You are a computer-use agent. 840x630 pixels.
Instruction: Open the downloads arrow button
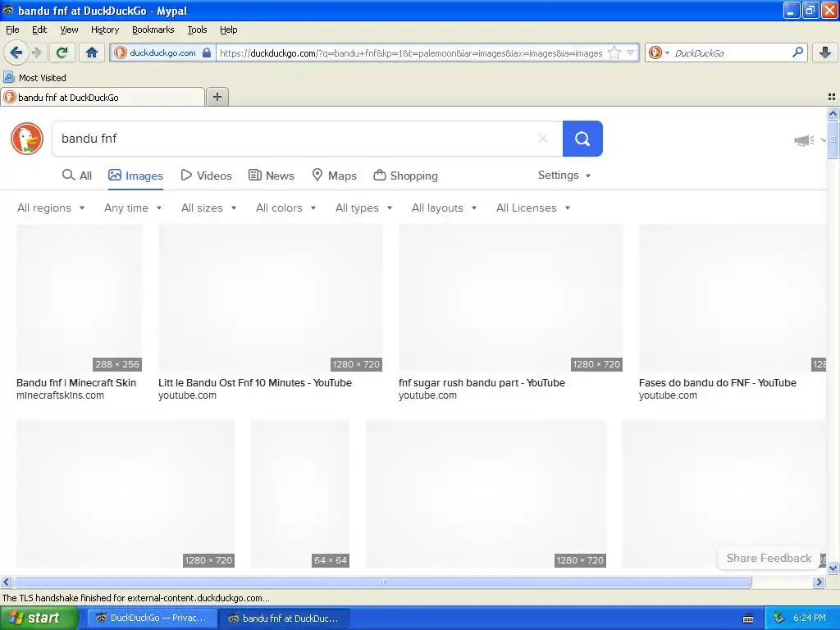[x=825, y=52]
